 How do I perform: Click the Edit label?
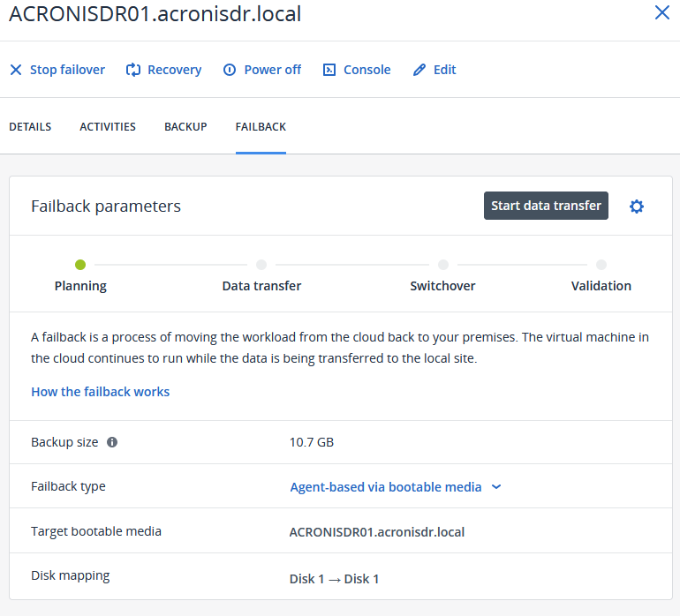point(444,70)
